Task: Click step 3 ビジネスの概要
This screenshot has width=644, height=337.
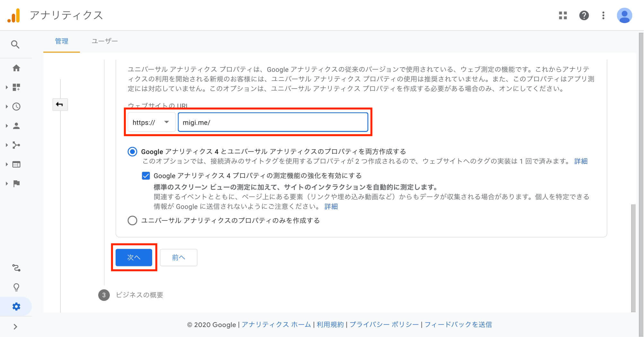Action: coord(131,295)
